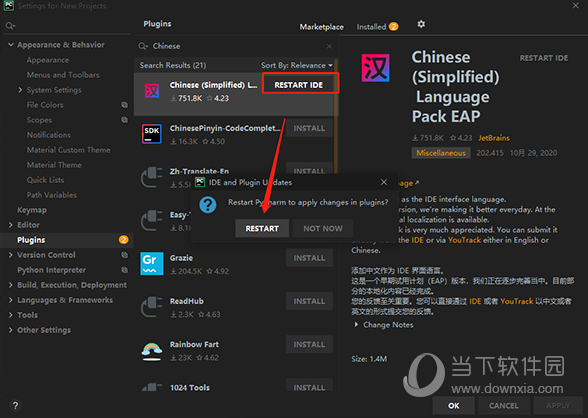Open Material Theme settings
Screen dimensions: 588x418
tap(54, 165)
